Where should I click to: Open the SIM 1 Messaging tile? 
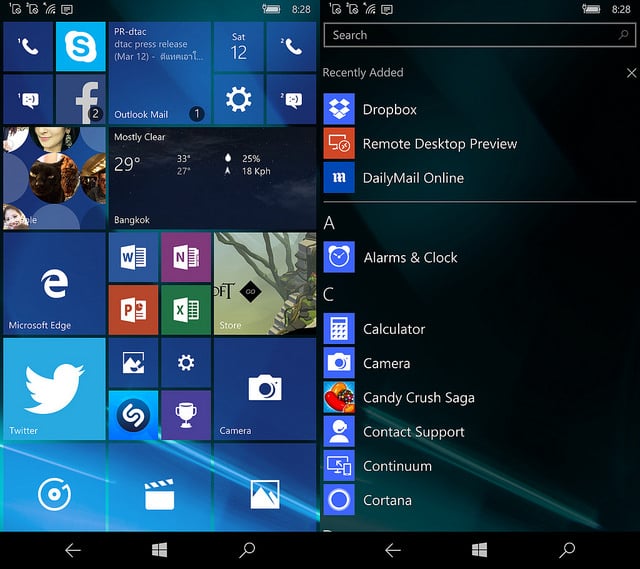[x=28, y=99]
